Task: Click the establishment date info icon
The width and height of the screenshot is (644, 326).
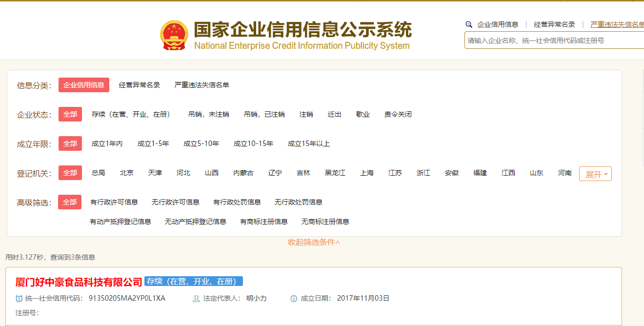Action: pos(294,298)
